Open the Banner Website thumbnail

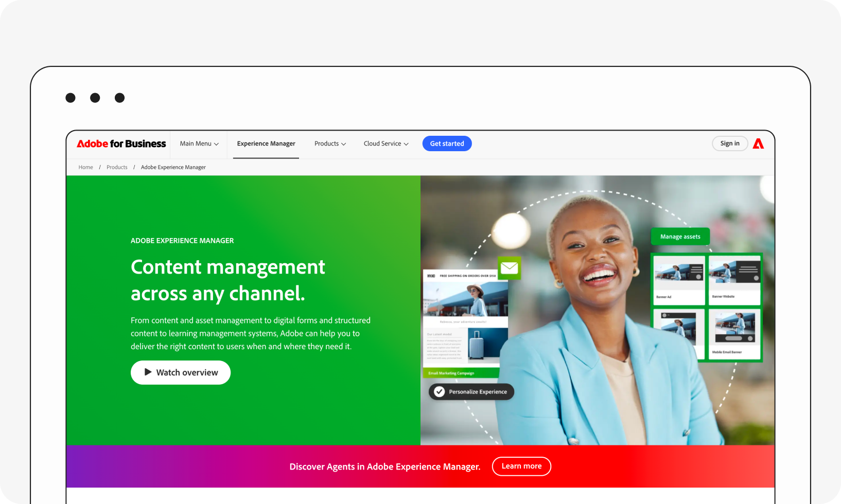(734, 280)
